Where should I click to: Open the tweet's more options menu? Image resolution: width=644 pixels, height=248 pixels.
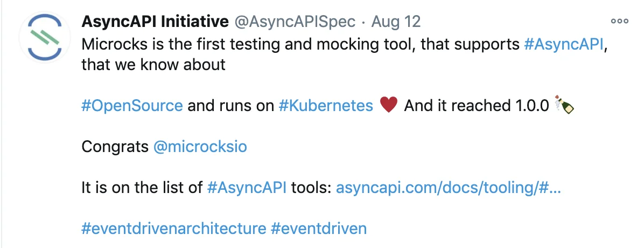[x=619, y=22]
